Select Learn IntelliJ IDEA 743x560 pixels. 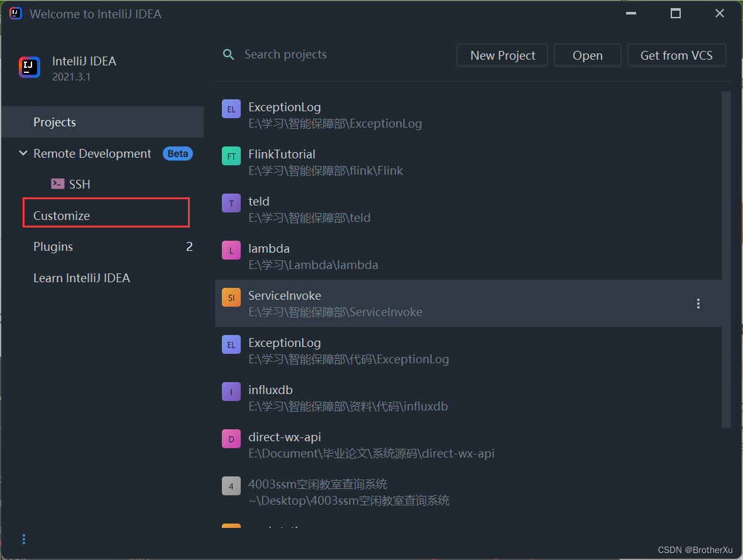tap(81, 278)
